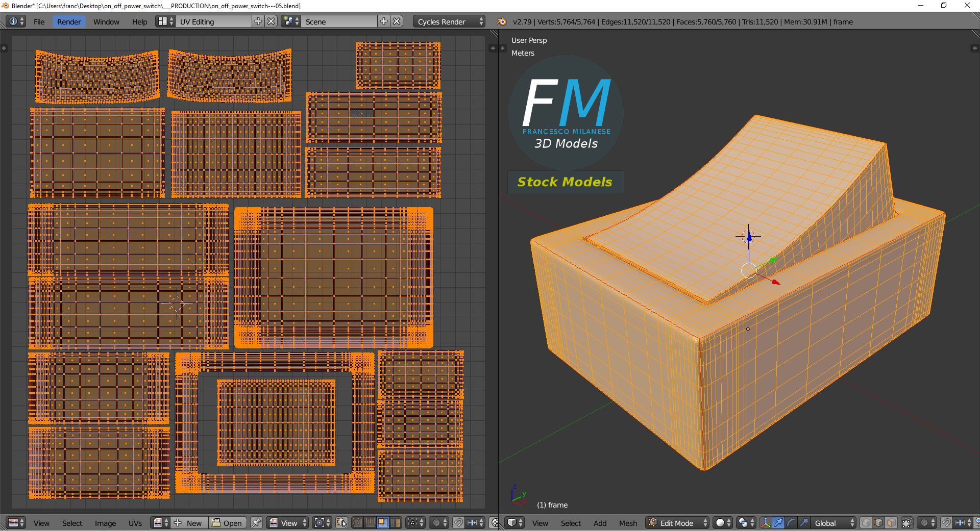This screenshot has width=980, height=531.
Task: Open the Add menu in 3D View
Action: coord(600,523)
